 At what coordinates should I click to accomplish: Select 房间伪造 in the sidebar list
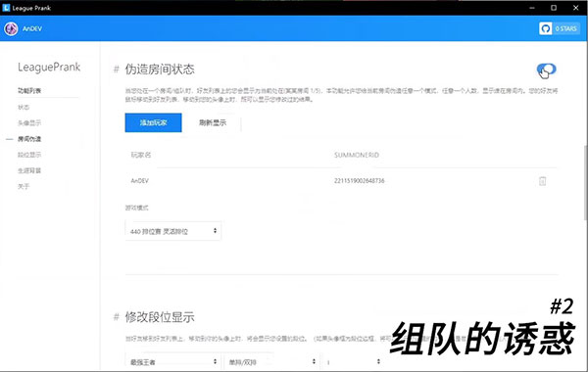(29, 139)
